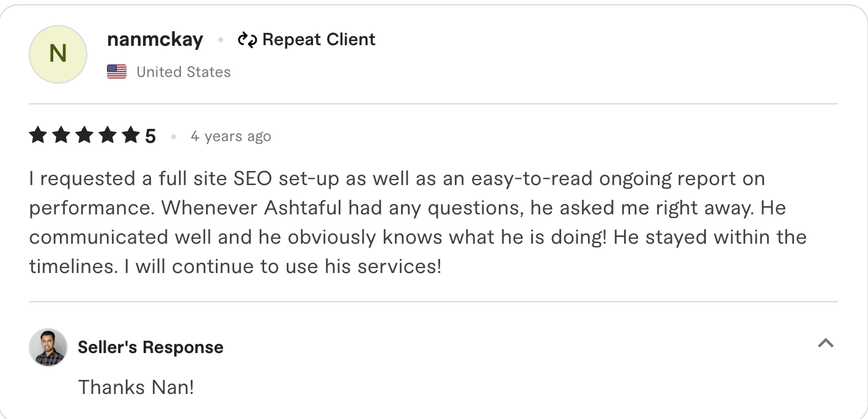The image size is (868, 419).
Task: Click the United States flag icon
Action: pos(116,71)
